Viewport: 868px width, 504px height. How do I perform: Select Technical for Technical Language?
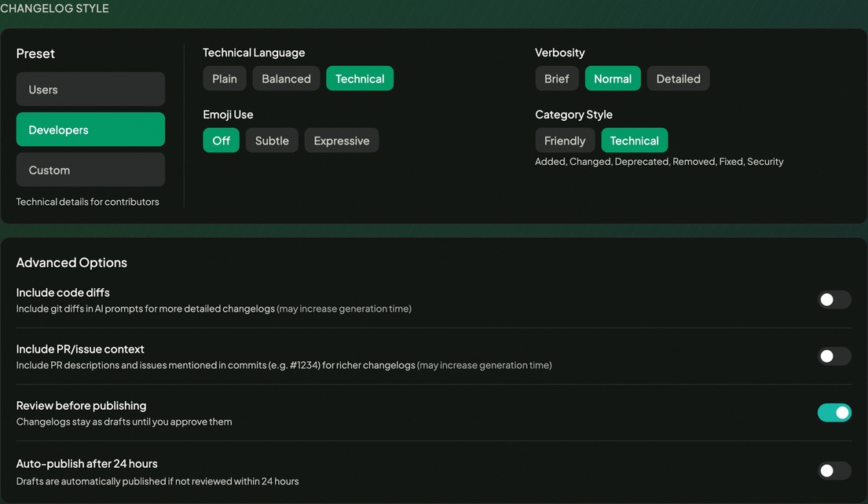point(360,78)
